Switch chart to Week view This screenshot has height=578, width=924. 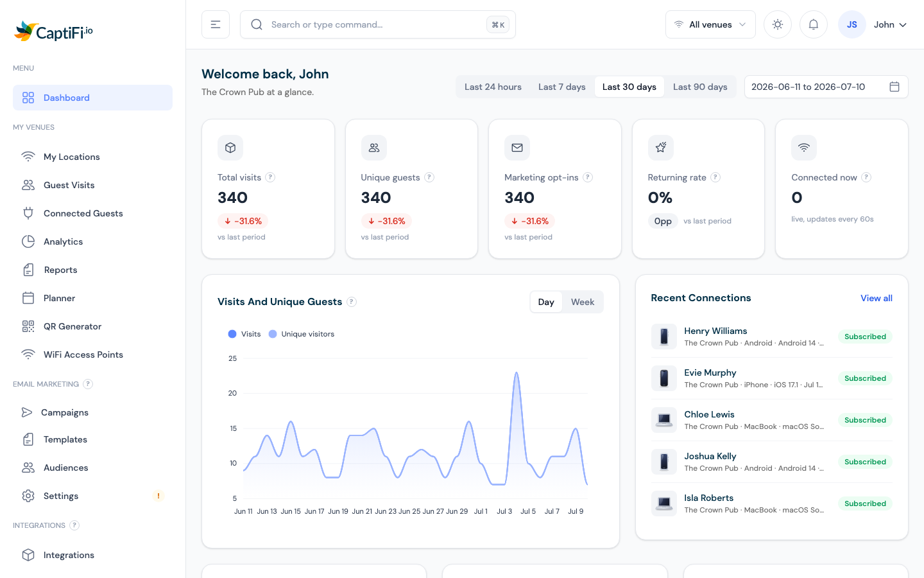[x=583, y=302]
